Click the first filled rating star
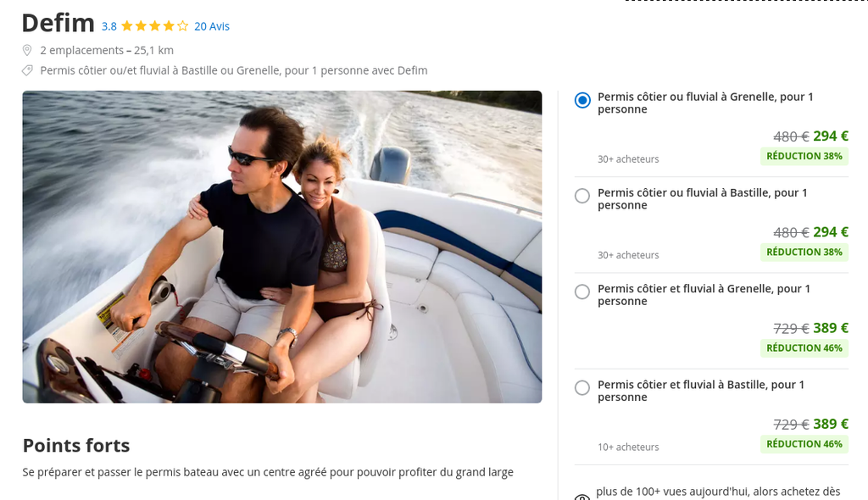868x500 pixels. point(127,26)
